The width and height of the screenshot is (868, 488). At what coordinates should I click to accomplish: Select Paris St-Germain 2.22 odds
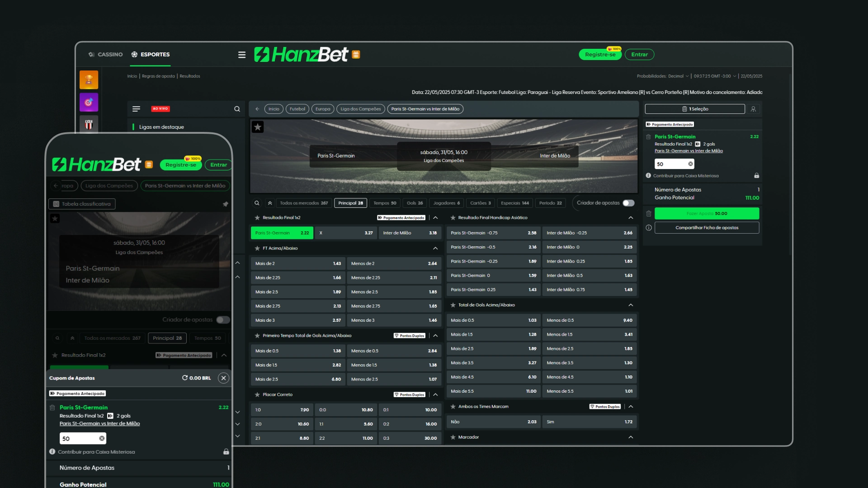click(x=282, y=233)
